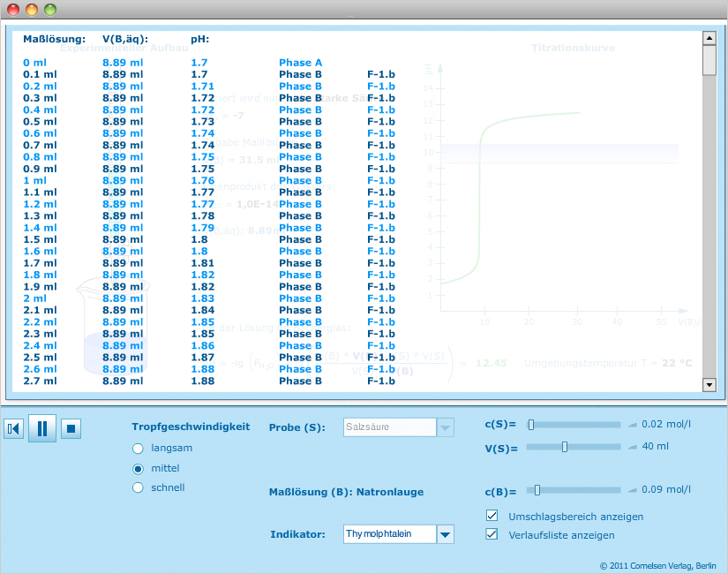Click the green zoom window button
The image size is (728, 574).
[50, 10]
